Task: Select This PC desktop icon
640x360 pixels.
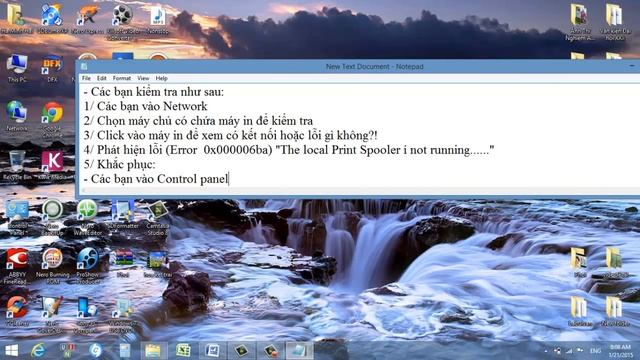Action: pyautogui.click(x=17, y=68)
